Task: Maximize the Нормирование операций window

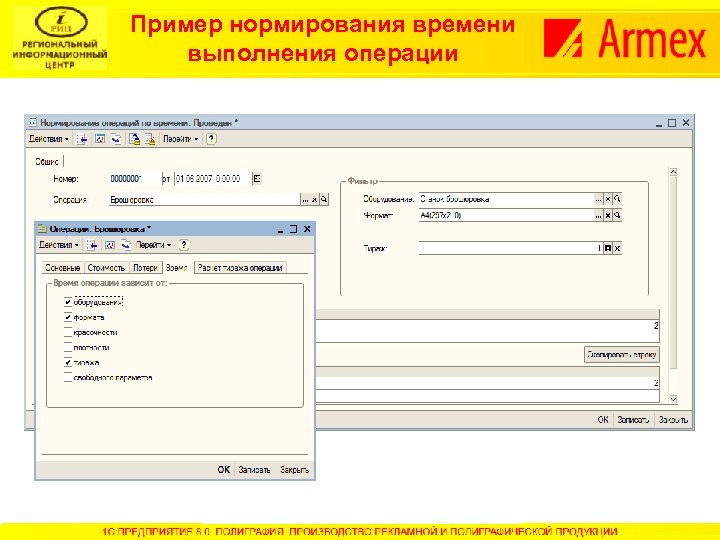Action: (672, 123)
